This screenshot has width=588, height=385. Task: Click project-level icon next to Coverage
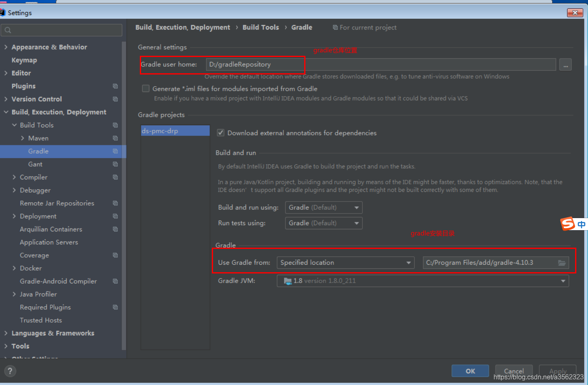(115, 255)
